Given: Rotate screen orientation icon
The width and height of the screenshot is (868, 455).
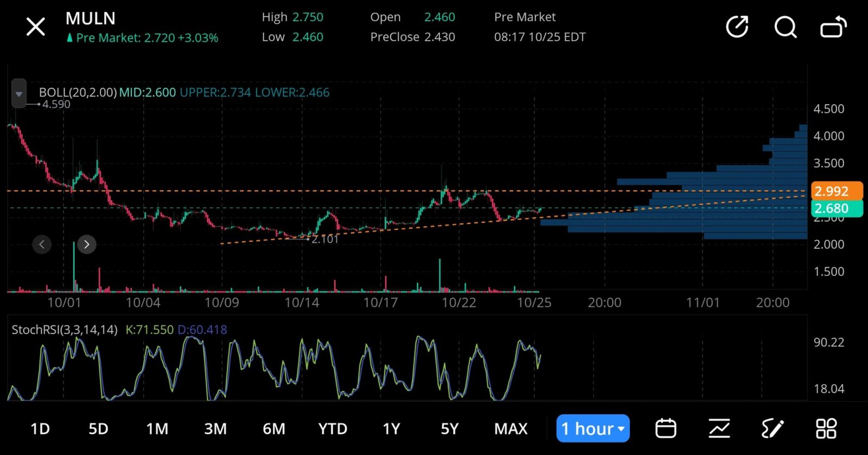Looking at the screenshot, I should point(833,27).
